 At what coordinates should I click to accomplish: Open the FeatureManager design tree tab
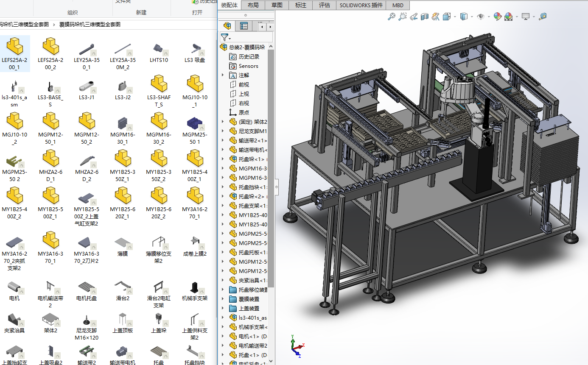(x=228, y=26)
